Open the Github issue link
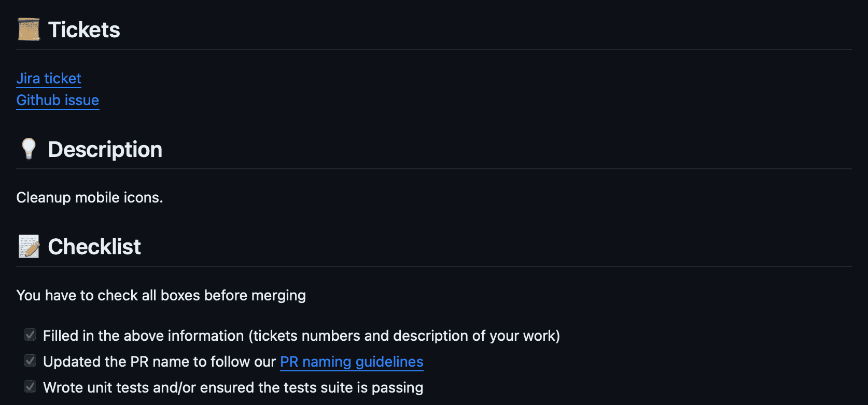 tap(58, 100)
